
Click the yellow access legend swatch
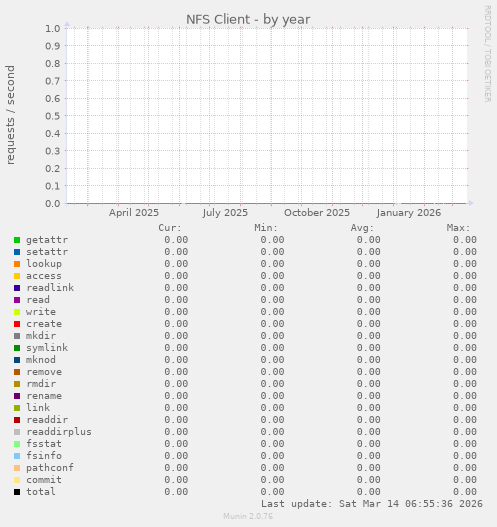tap(17, 276)
